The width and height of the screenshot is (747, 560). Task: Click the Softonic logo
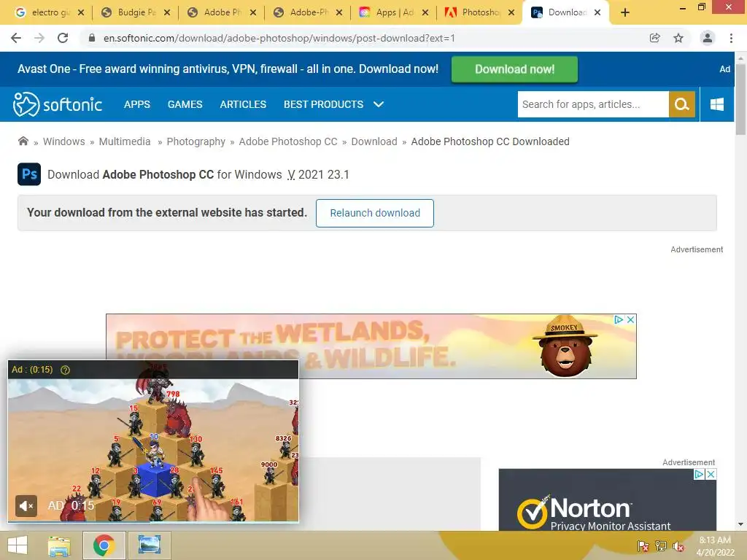coord(58,104)
